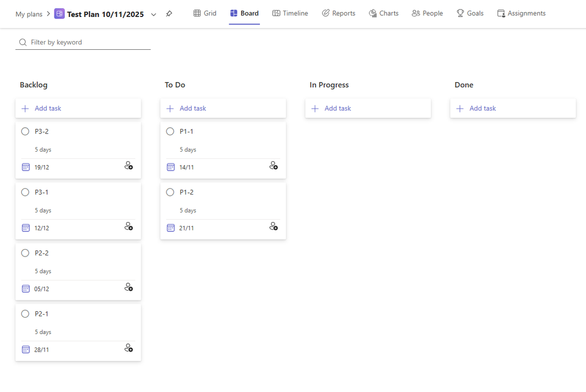Click the assign-person icon on task P3-2

(128, 166)
